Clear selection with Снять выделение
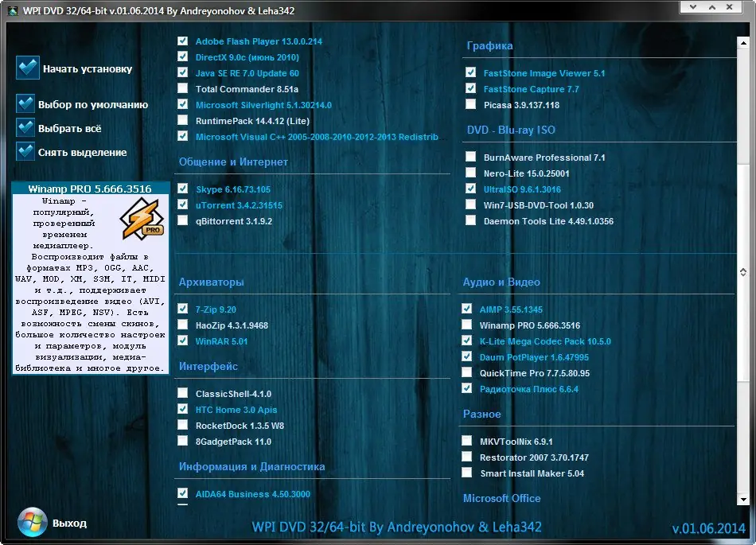The image size is (756, 545). (83, 152)
